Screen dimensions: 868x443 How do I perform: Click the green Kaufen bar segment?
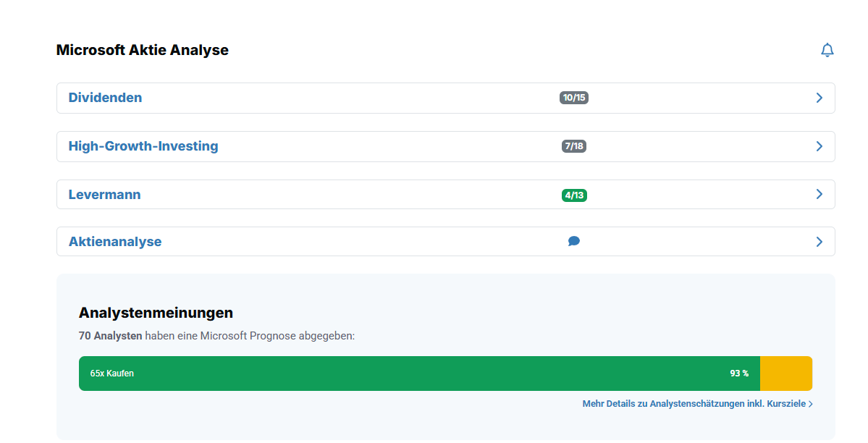420,374
